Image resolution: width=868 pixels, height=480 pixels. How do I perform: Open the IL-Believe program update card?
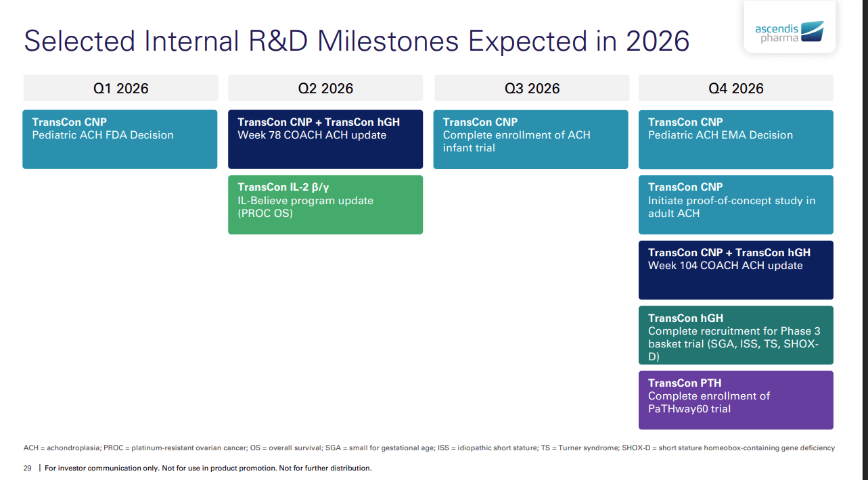pyautogui.click(x=325, y=205)
